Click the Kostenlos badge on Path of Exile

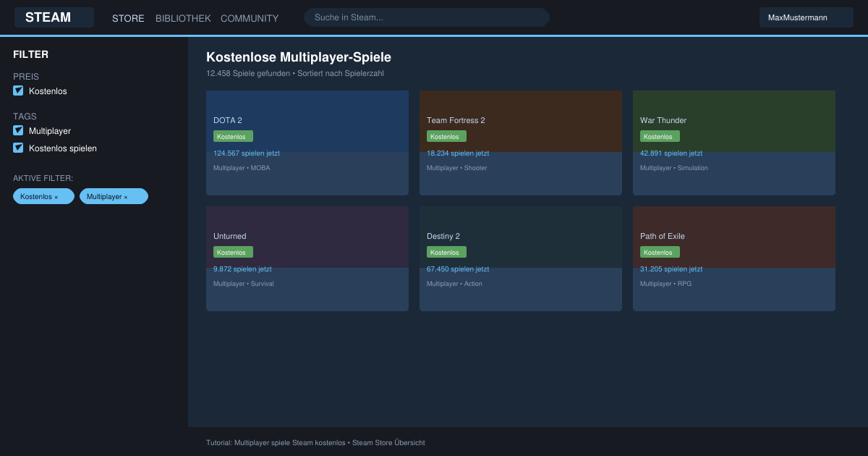(x=660, y=252)
